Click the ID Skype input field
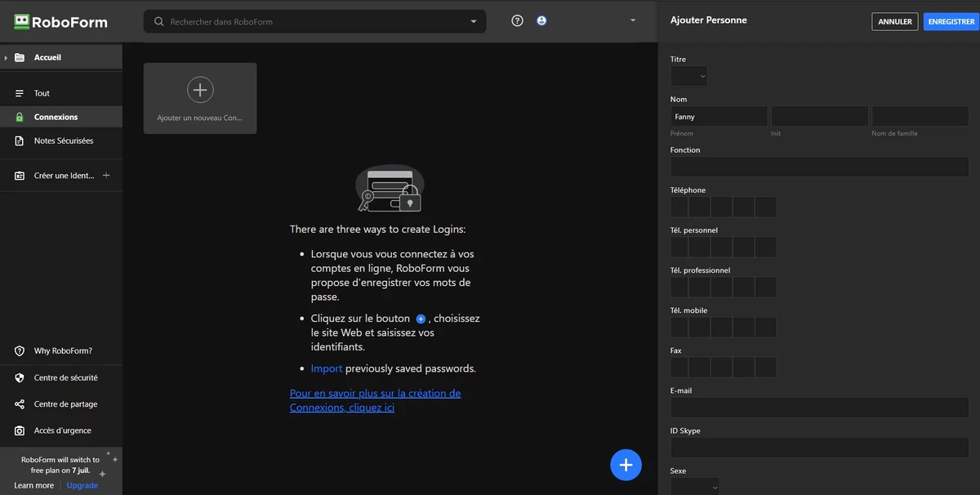 pos(820,447)
